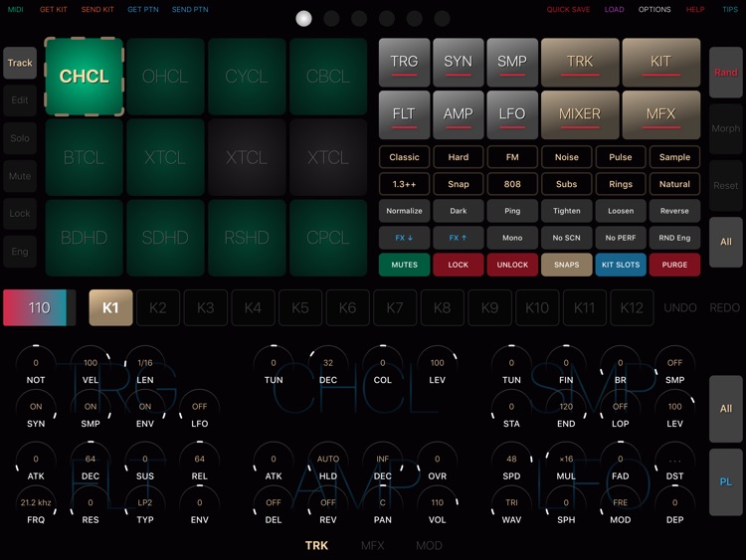Apply the Noise preset
The height and width of the screenshot is (560, 746).
coord(566,157)
